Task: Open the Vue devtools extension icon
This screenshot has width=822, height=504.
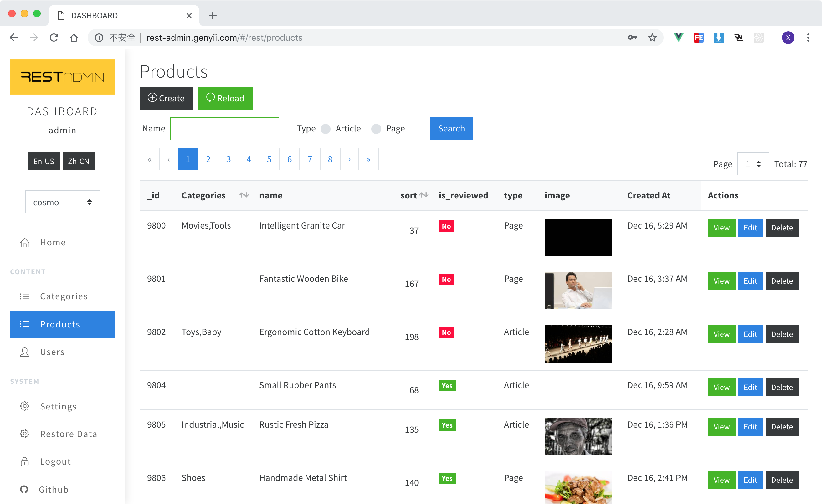Action: 678,38
